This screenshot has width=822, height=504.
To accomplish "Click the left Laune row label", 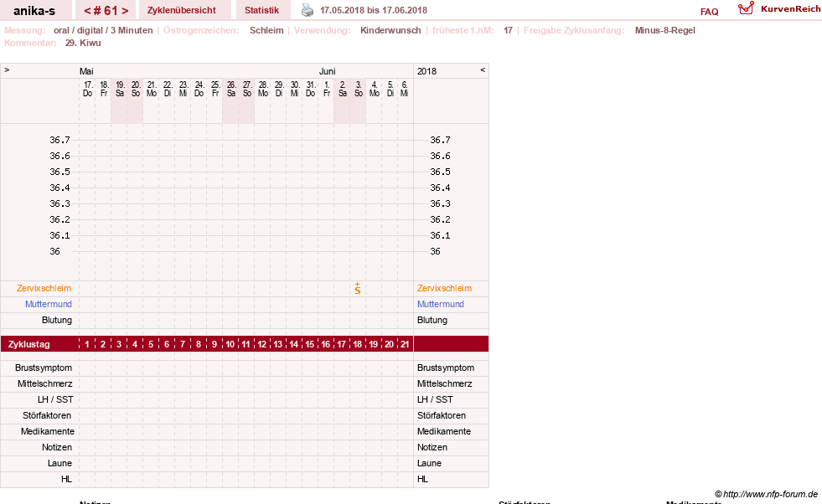I will (x=59, y=463).
